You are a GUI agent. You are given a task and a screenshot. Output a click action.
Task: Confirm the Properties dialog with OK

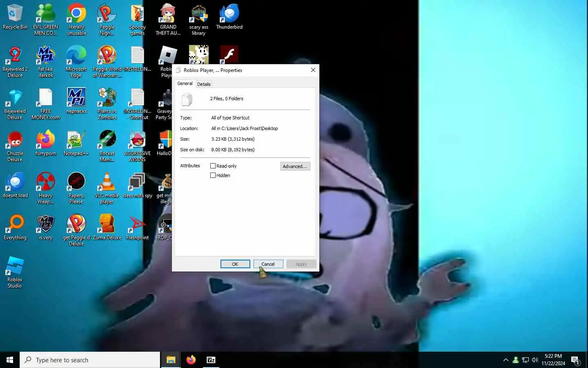[x=235, y=264]
